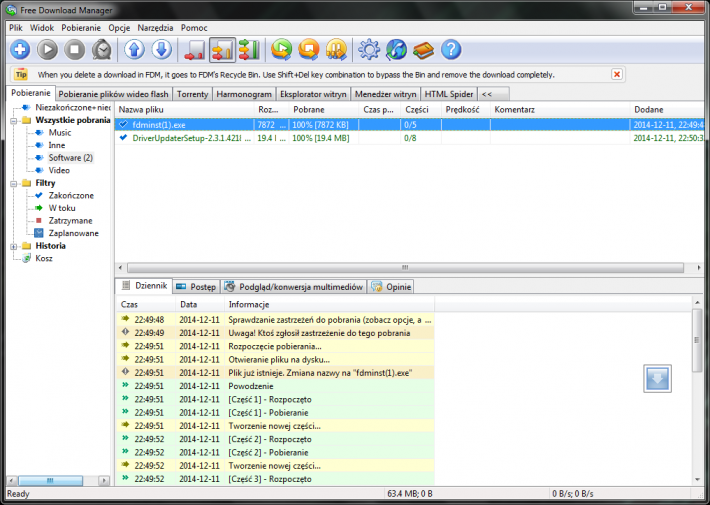This screenshot has width=710, height=505.
Task: Switch to Harmonogram tab
Action: [244, 94]
